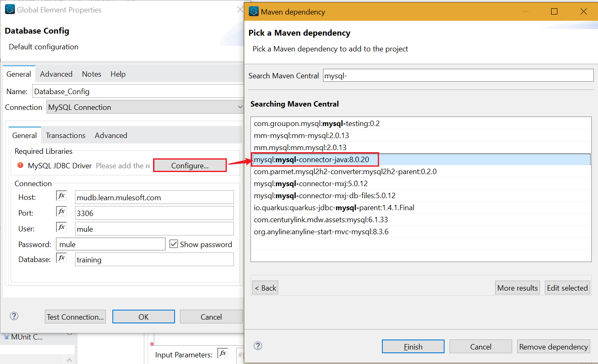Open the Notes tab
Image resolution: width=598 pixels, height=364 pixels.
click(92, 74)
